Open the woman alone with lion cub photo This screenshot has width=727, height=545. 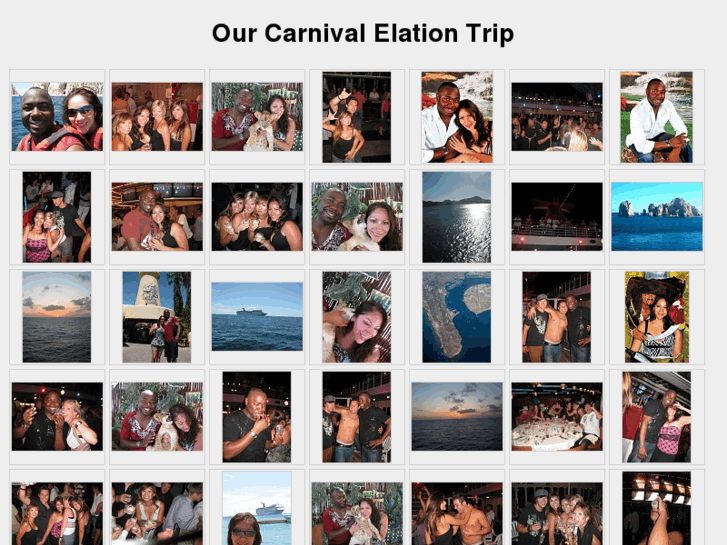[357, 317]
